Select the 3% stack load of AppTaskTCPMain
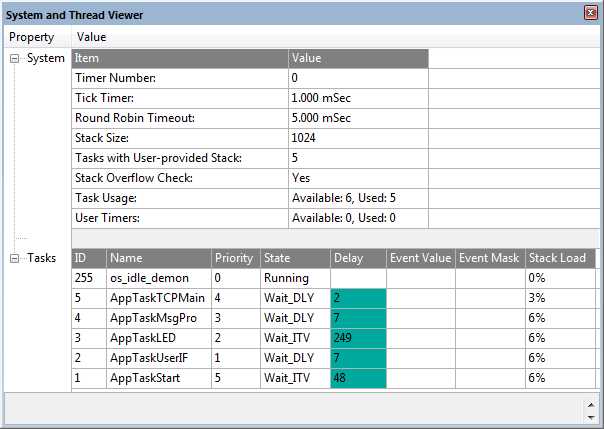Viewport: 604px width, 429px height. pos(537,298)
